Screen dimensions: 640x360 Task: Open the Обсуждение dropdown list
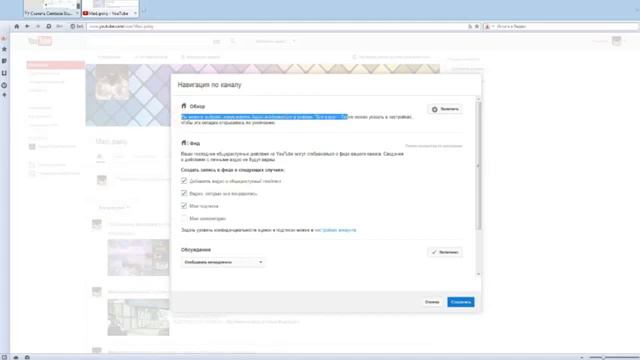223,262
